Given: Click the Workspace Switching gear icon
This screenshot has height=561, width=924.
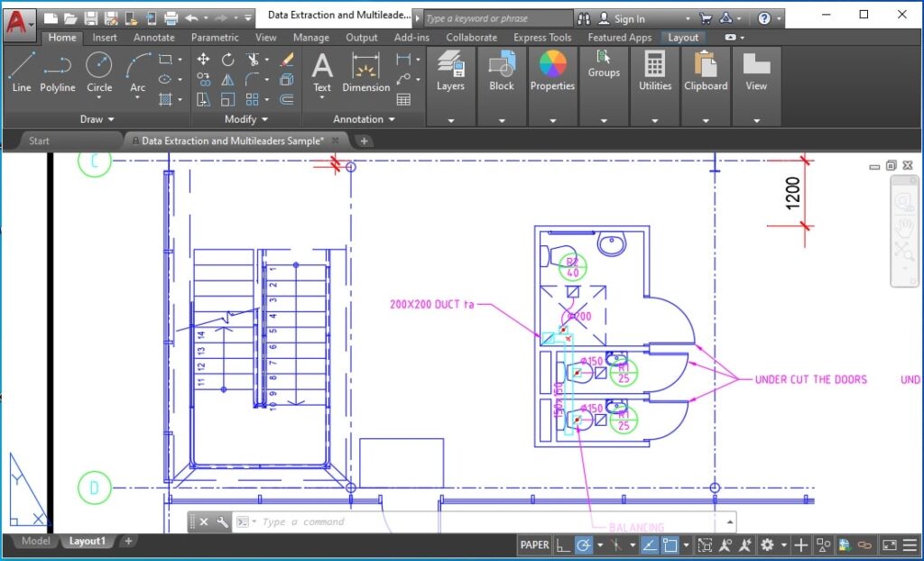Looking at the screenshot, I should point(767,545).
